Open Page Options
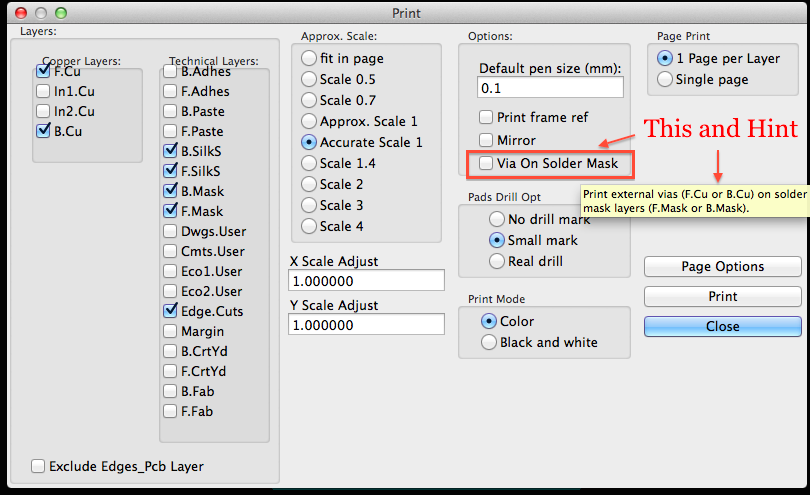 tap(722, 267)
